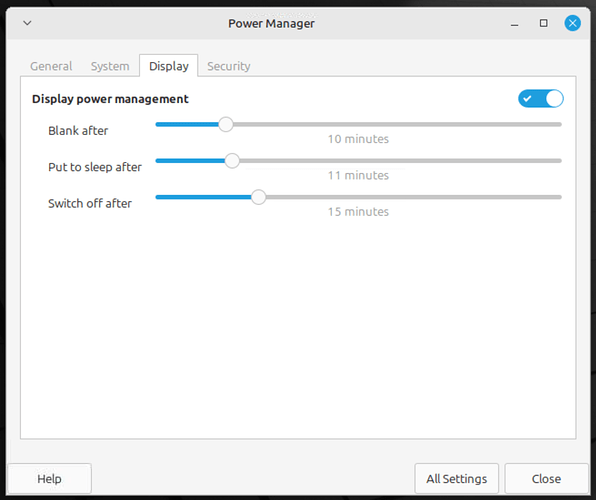Viewport: 596px width, 500px height.
Task: Maximize the Power Manager window
Action: coord(544,23)
